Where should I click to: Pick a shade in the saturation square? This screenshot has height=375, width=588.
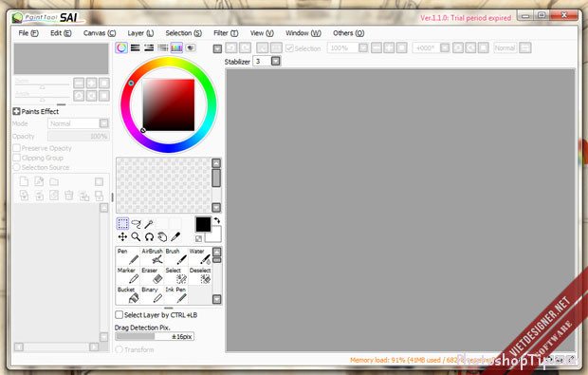(x=169, y=104)
